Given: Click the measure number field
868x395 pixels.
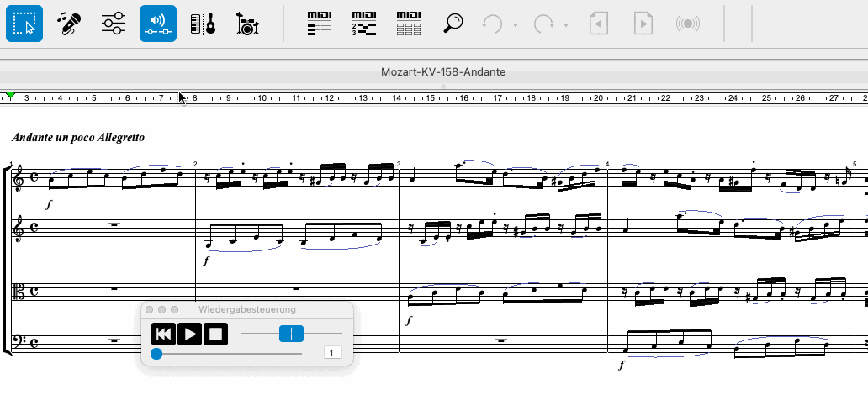Looking at the screenshot, I should pyautogui.click(x=332, y=354).
